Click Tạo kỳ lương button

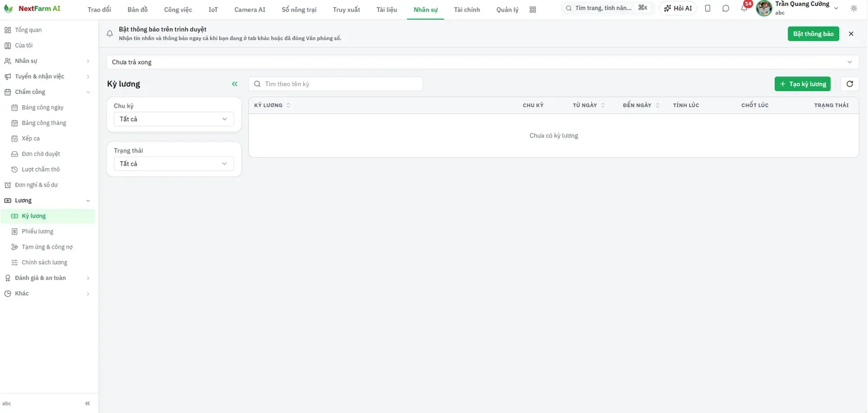(x=802, y=84)
